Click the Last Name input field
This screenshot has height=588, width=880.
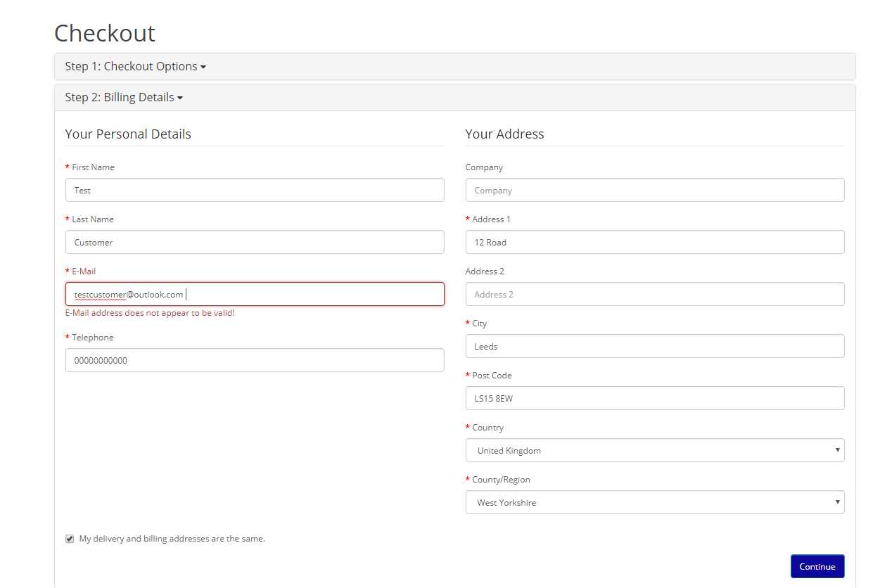255,242
